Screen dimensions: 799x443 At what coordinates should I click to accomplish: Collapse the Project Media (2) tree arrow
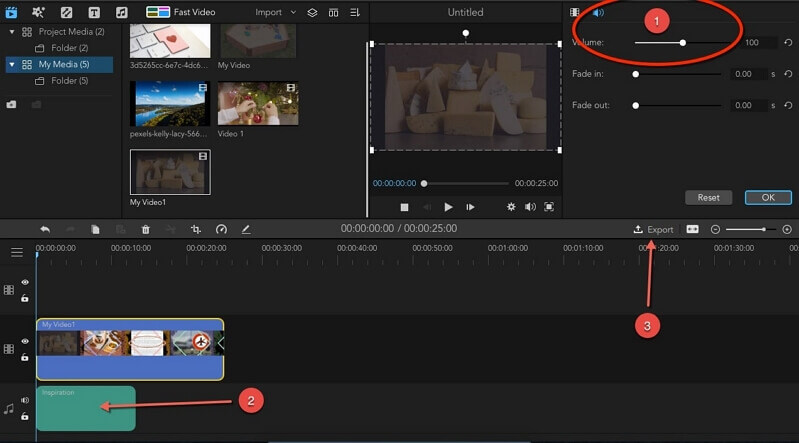[12, 32]
